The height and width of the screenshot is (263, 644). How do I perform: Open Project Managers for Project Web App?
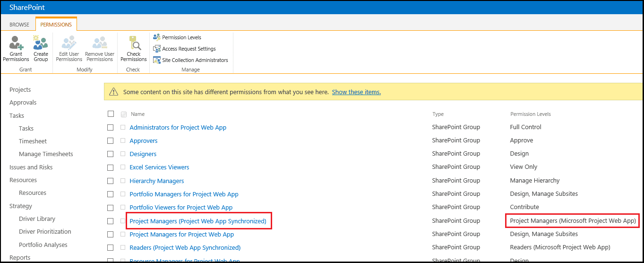tap(182, 234)
